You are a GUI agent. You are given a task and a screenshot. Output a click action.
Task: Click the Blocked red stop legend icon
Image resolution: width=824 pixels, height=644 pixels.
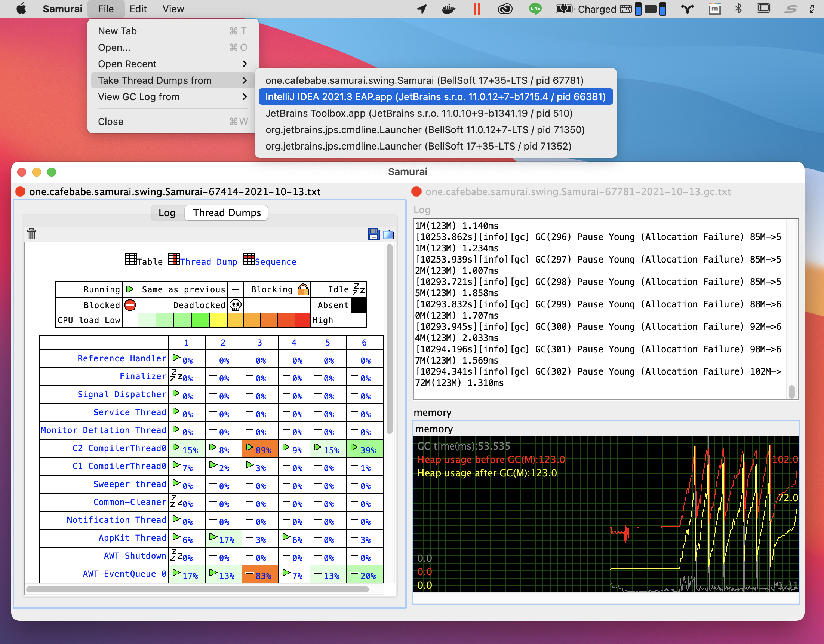[x=130, y=305]
